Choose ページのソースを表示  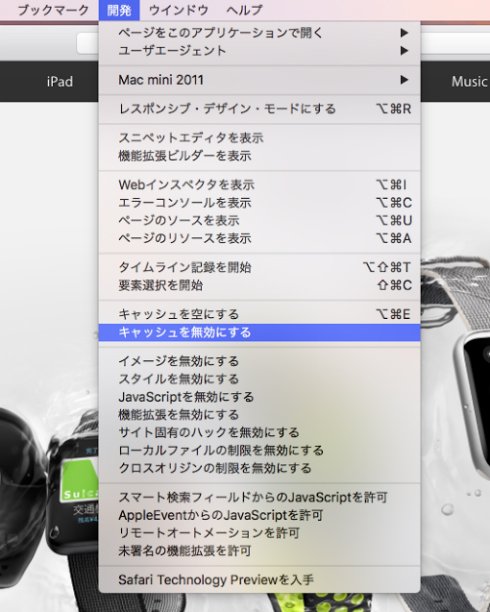pos(260,221)
